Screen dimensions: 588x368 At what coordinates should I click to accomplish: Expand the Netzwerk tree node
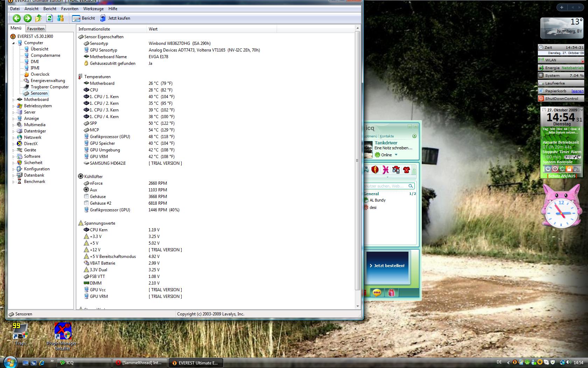point(14,138)
